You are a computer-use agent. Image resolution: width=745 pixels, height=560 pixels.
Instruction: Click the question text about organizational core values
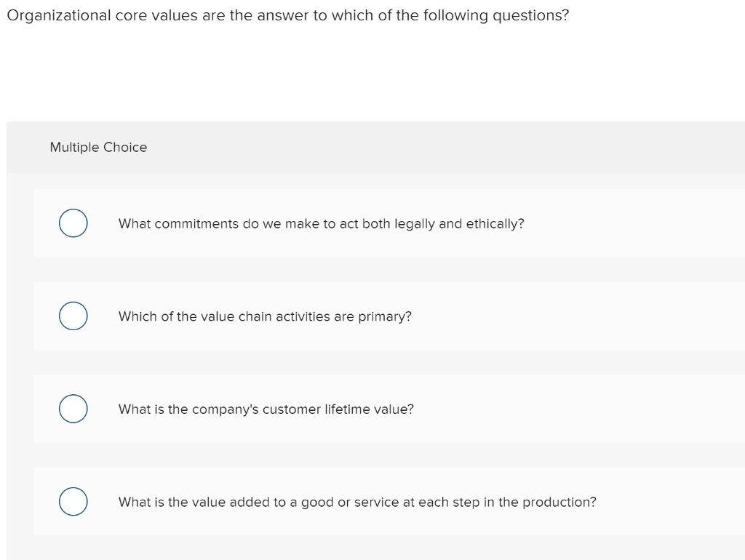(288, 15)
